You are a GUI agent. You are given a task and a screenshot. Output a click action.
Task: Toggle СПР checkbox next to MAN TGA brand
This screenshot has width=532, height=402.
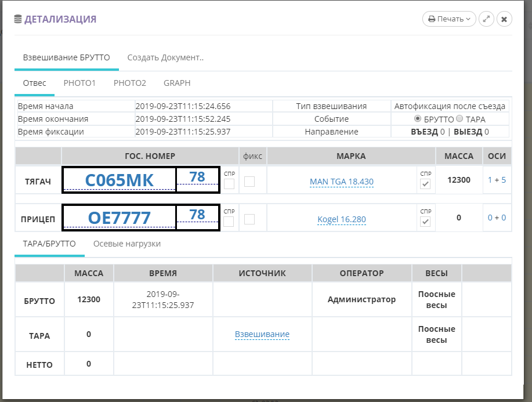coord(425,184)
